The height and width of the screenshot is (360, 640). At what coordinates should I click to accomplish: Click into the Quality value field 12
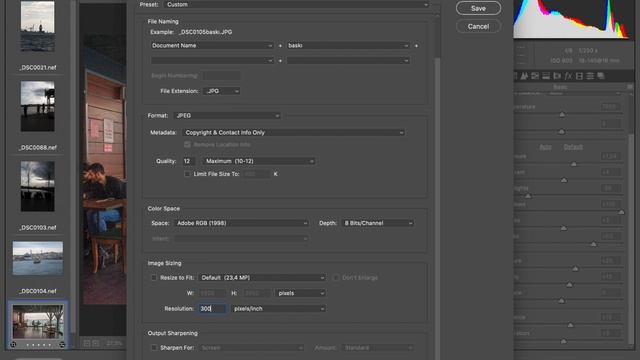188,161
